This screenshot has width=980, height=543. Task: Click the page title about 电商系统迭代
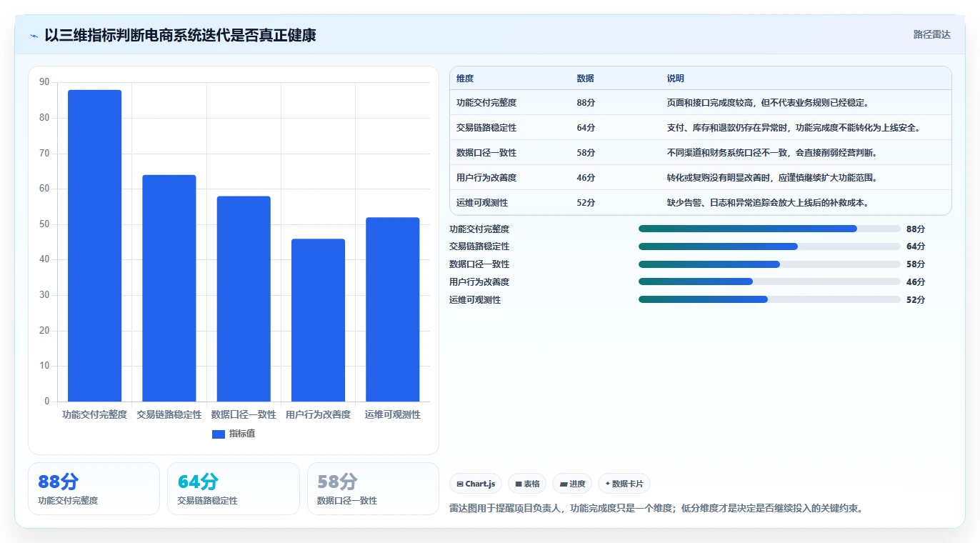pos(180,35)
